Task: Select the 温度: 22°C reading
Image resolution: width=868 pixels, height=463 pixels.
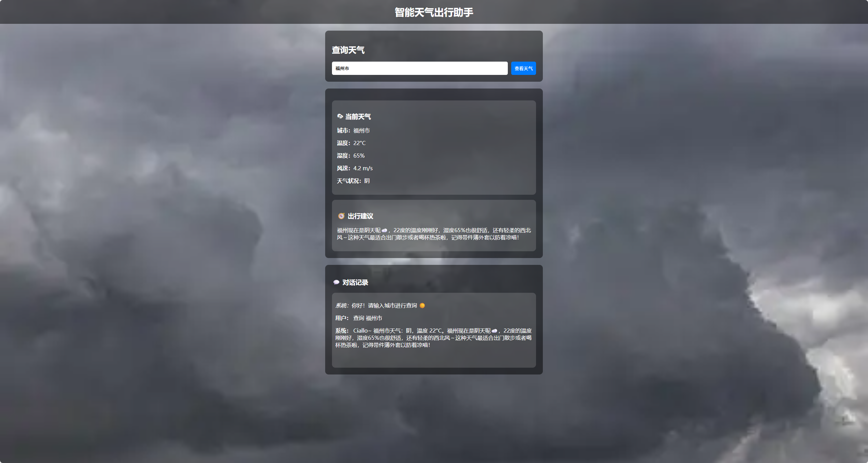Action: tap(351, 143)
